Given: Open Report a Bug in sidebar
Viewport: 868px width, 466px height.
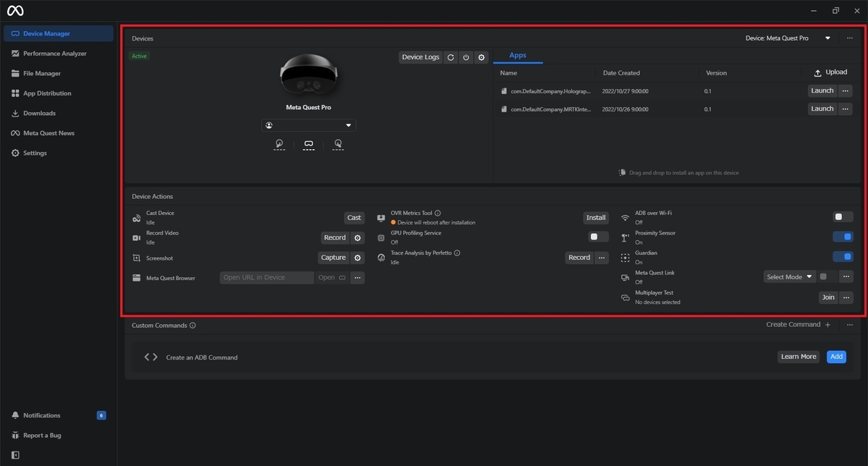Looking at the screenshot, I should (x=59, y=436).
